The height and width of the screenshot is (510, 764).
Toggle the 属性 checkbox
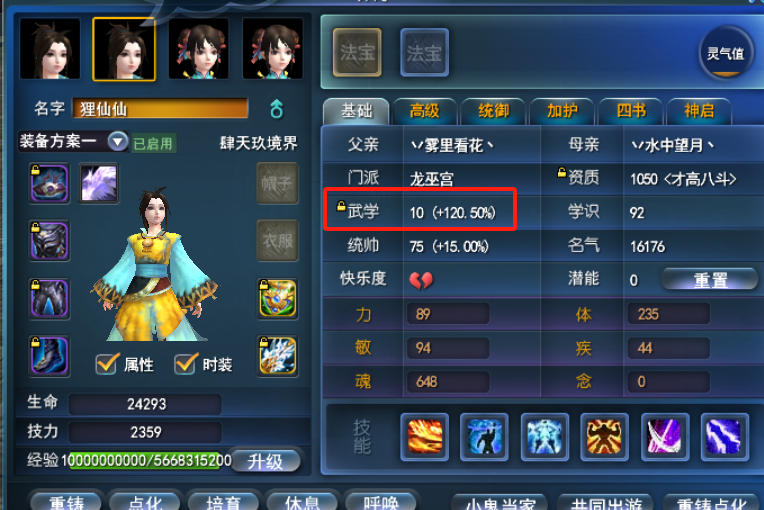pyautogui.click(x=107, y=363)
